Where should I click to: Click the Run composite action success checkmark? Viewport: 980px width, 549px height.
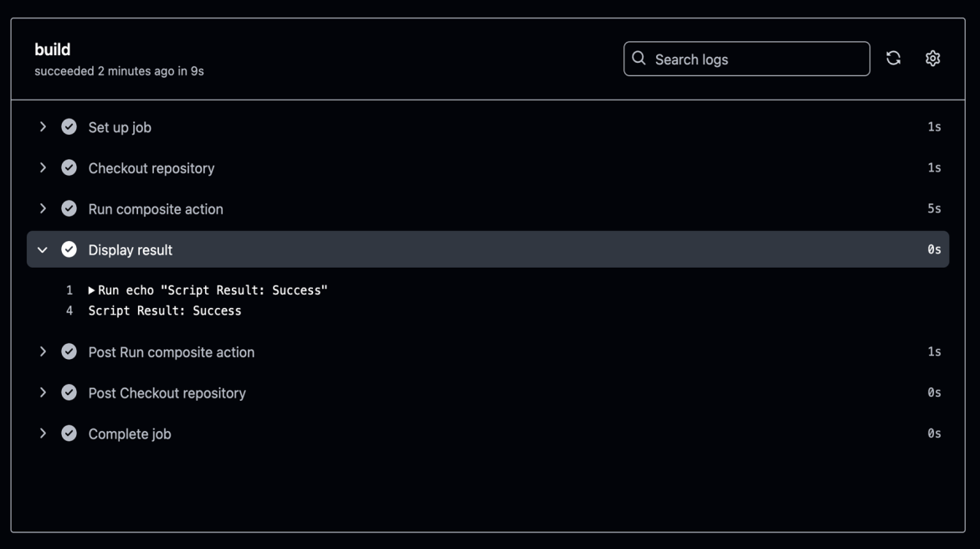pyautogui.click(x=69, y=208)
